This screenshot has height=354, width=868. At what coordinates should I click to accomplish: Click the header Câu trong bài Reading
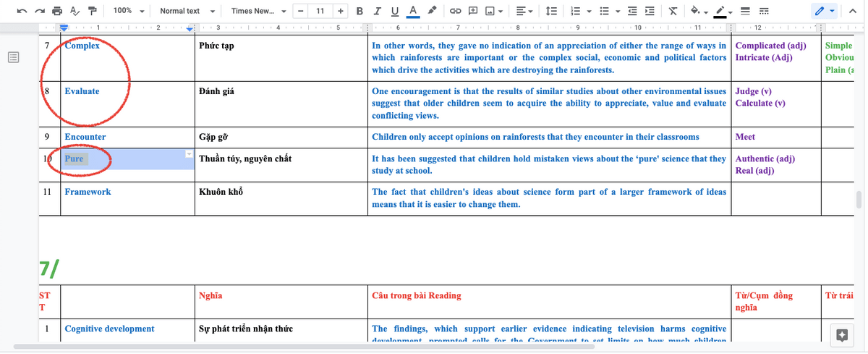417,295
